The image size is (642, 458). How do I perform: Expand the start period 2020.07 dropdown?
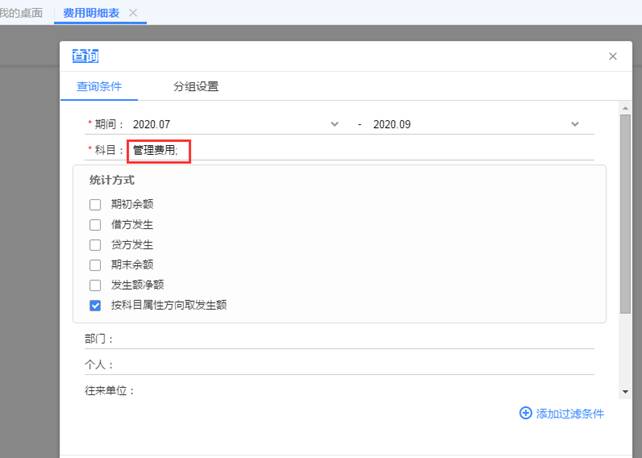point(334,124)
